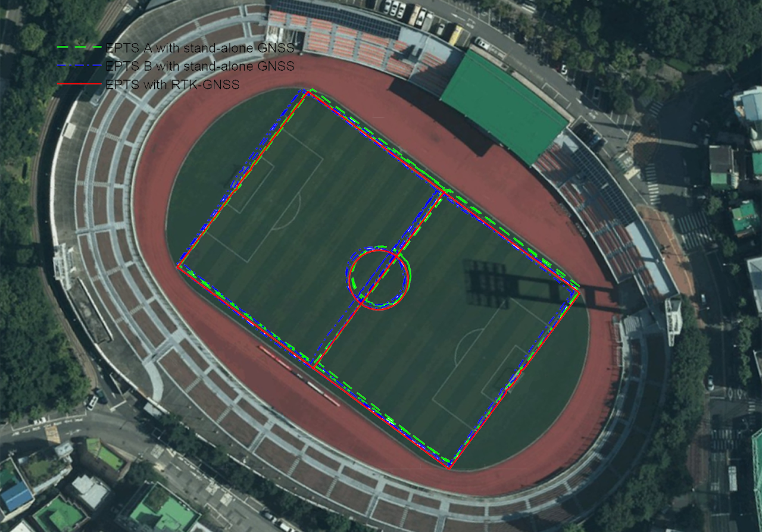Pick the green dashed legend line sample

coord(79,48)
